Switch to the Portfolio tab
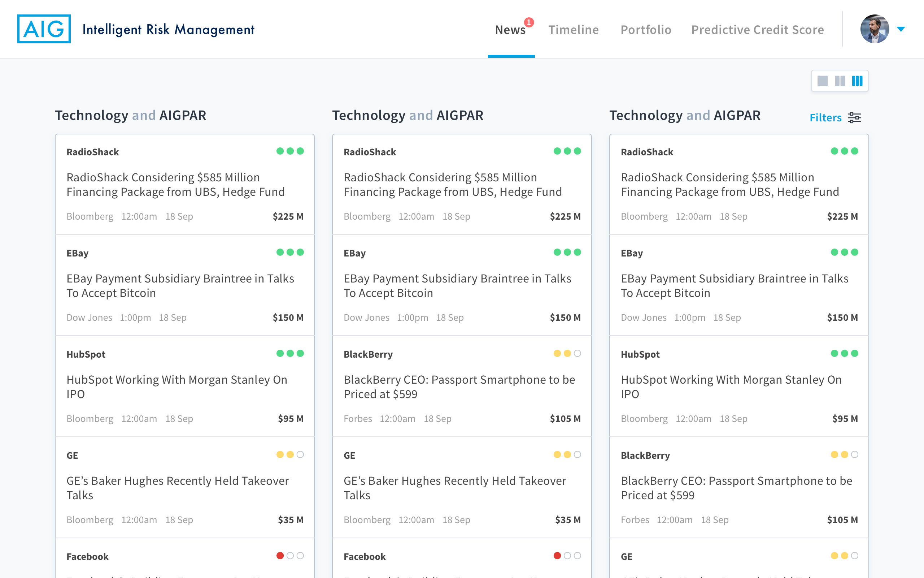 646,30
